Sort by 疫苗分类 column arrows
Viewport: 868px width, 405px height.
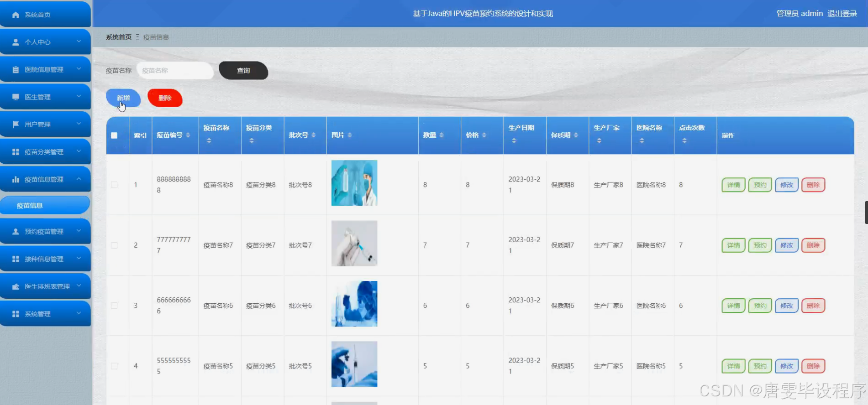252,140
